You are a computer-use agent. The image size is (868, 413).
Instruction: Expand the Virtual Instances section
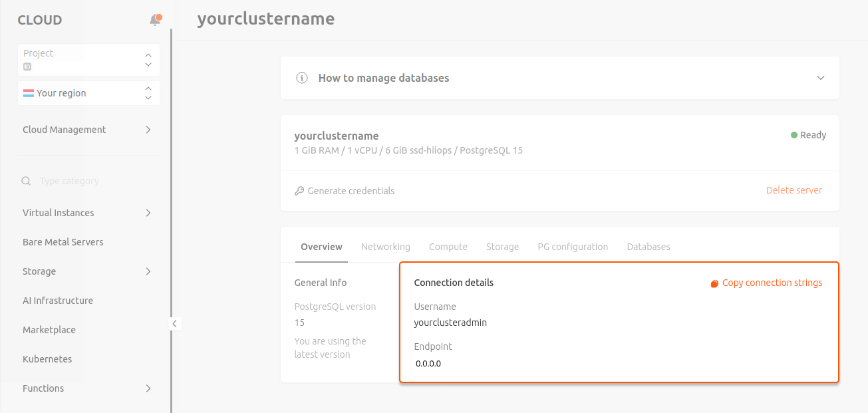coord(148,213)
